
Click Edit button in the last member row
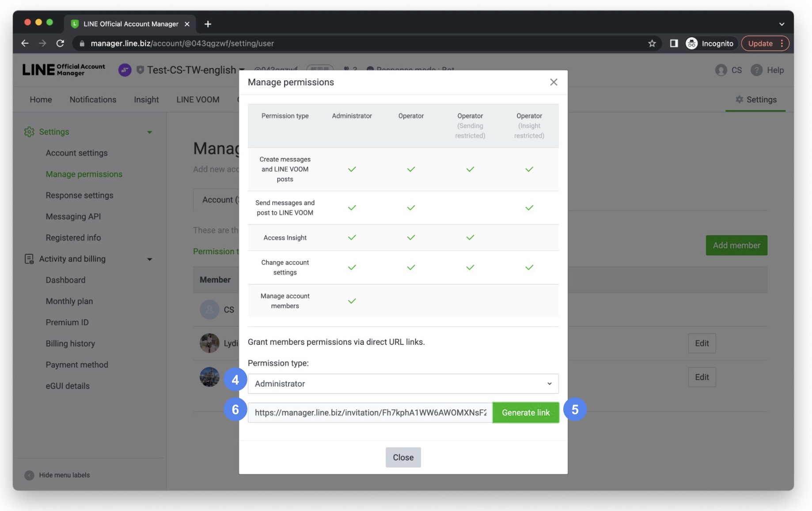pos(702,377)
